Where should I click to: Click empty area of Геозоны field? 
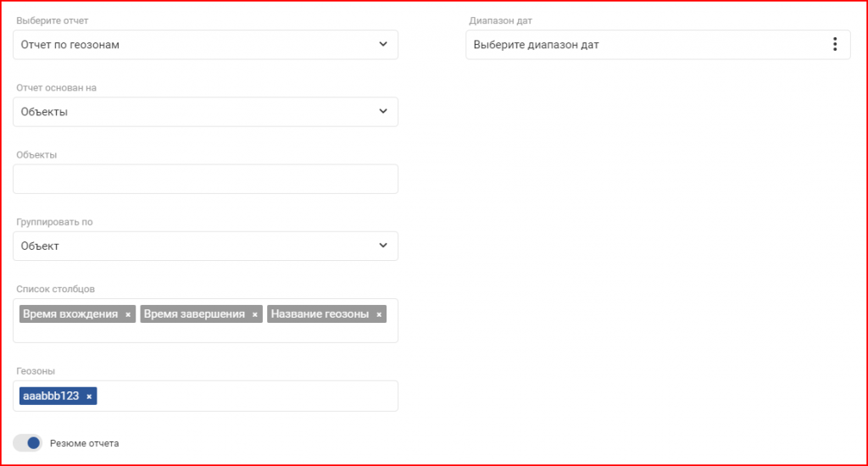click(x=247, y=396)
